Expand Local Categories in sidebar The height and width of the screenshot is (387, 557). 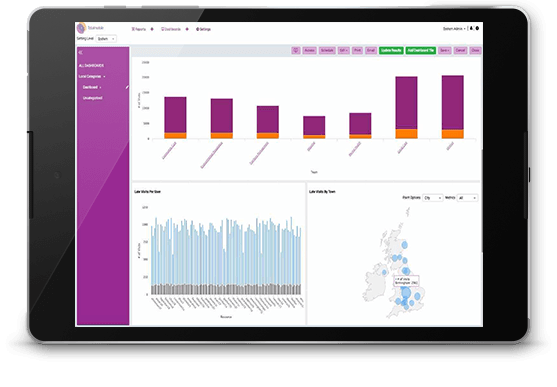click(92, 76)
